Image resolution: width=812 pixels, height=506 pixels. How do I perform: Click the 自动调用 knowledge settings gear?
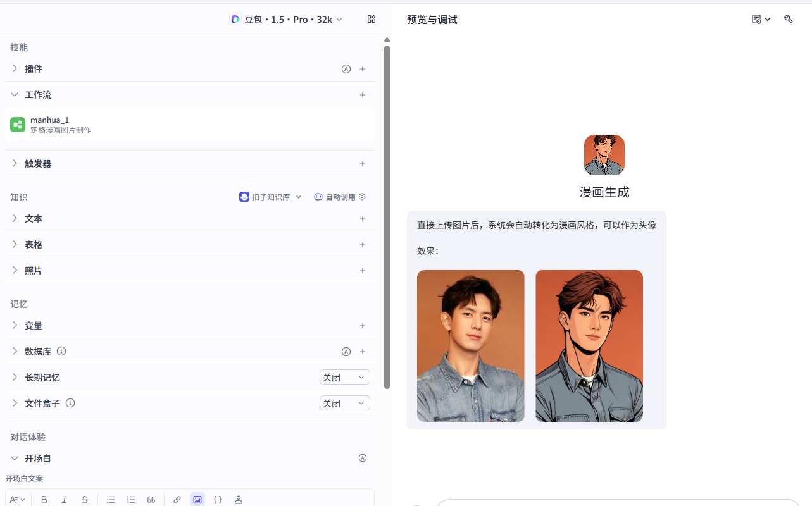[362, 197]
